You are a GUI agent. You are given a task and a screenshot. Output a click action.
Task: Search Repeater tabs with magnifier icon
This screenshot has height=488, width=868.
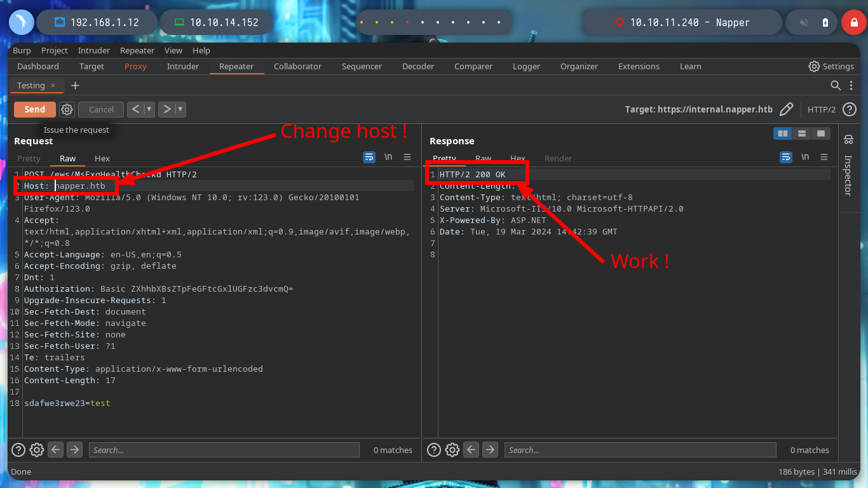[836, 85]
